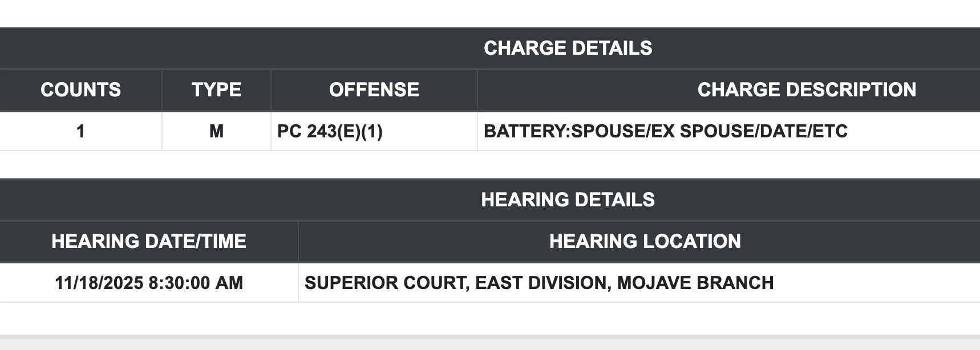This screenshot has height=350, width=980.
Task: Click the hearing time 8:30:00 AM
Action: [196, 283]
